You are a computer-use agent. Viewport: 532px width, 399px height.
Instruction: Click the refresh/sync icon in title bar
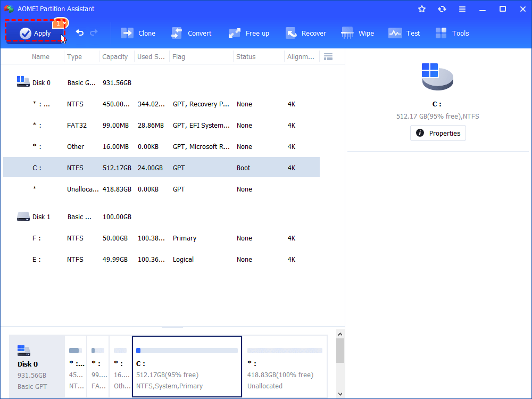pyautogui.click(x=442, y=9)
